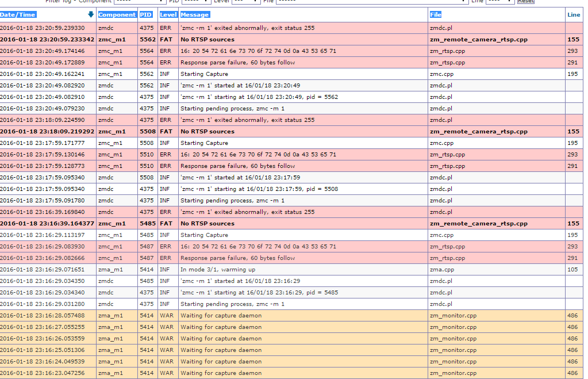Image resolution: width=588 pixels, height=379 pixels.
Task: Click FAT level in PID 5508 row
Action: coord(166,131)
